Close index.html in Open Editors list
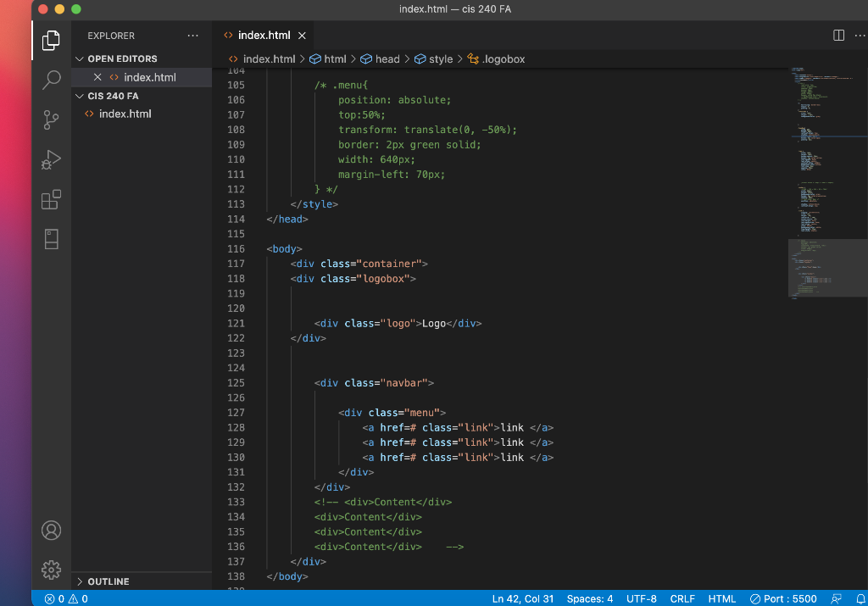 (97, 77)
